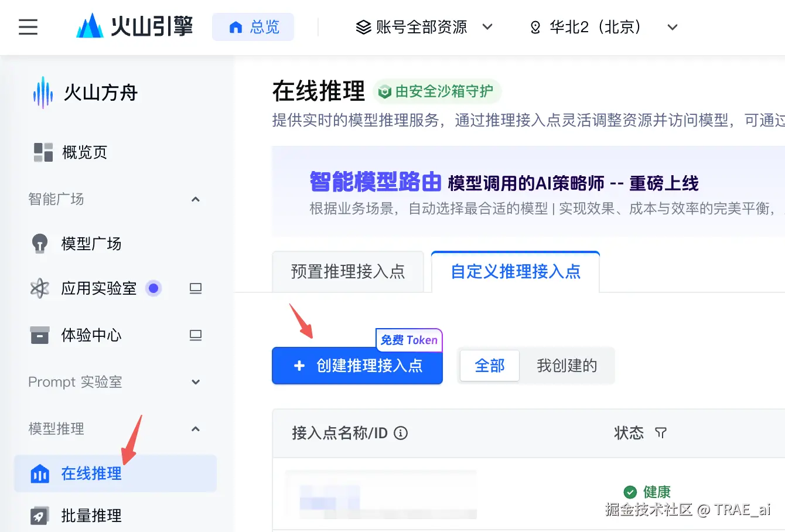785x532 pixels.
Task: Open 体验中心 in new window icon
Action: click(196, 335)
